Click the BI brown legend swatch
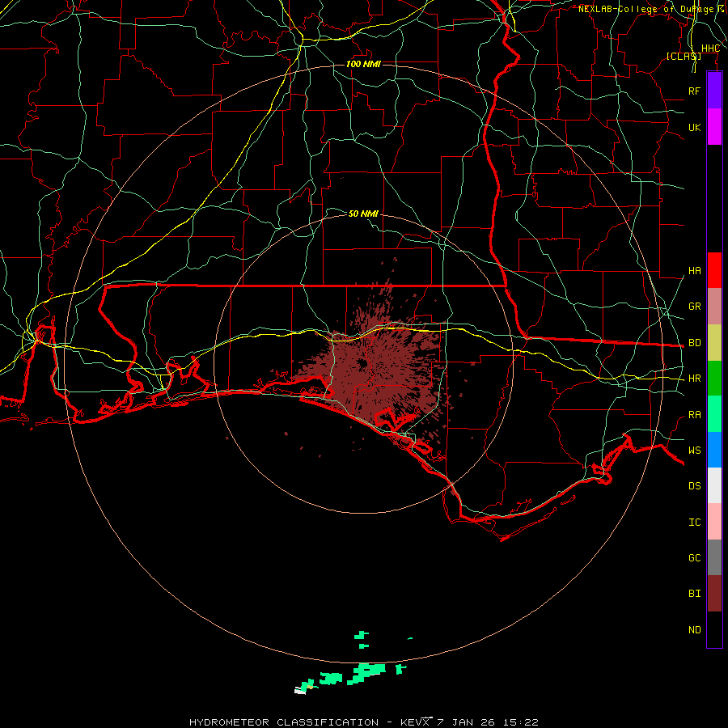This screenshot has width=728, height=728. tap(714, 594)
